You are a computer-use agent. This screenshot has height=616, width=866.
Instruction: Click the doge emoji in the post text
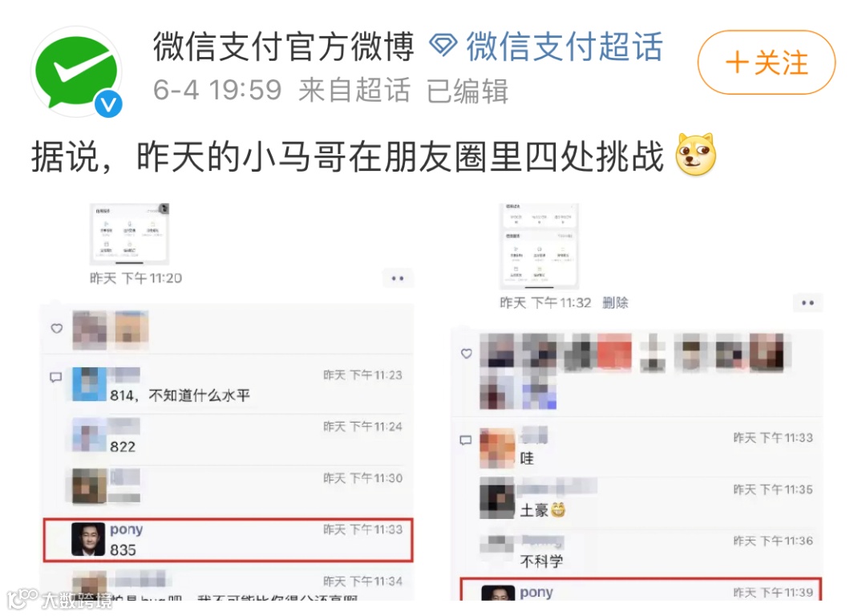pos(696,155)
